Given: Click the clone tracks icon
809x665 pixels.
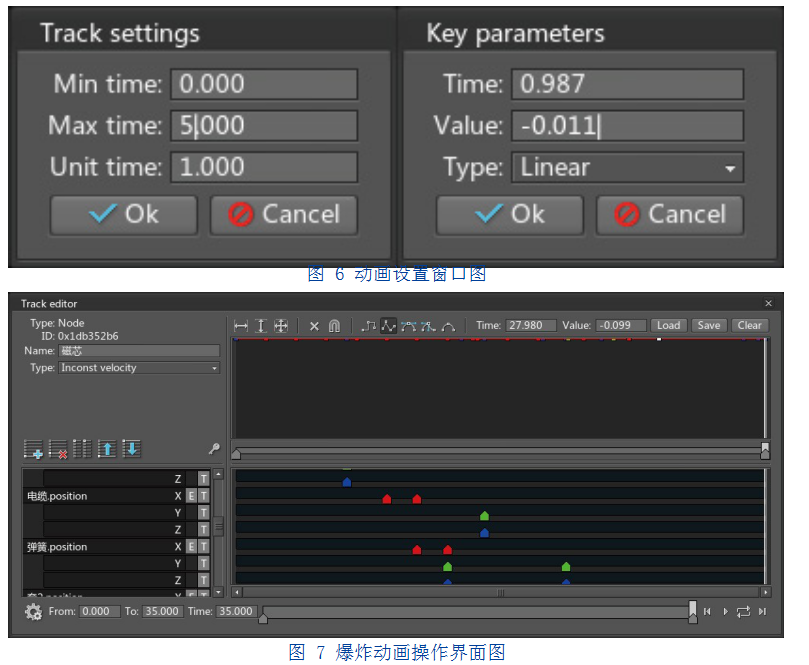Looking at the screenshot, I should (82, 449).
